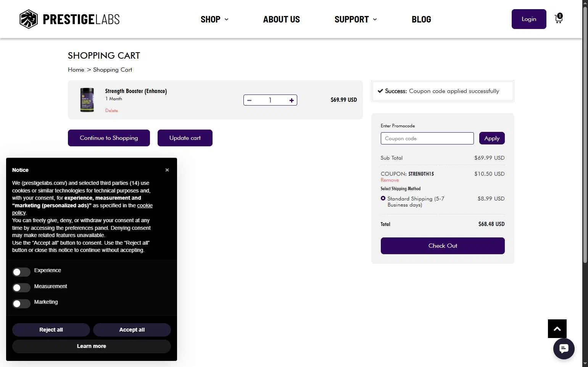This screenshot has width=588, height=367.
Task: Click the $10.50 USD coupon discount
Action: coord(489,174)
